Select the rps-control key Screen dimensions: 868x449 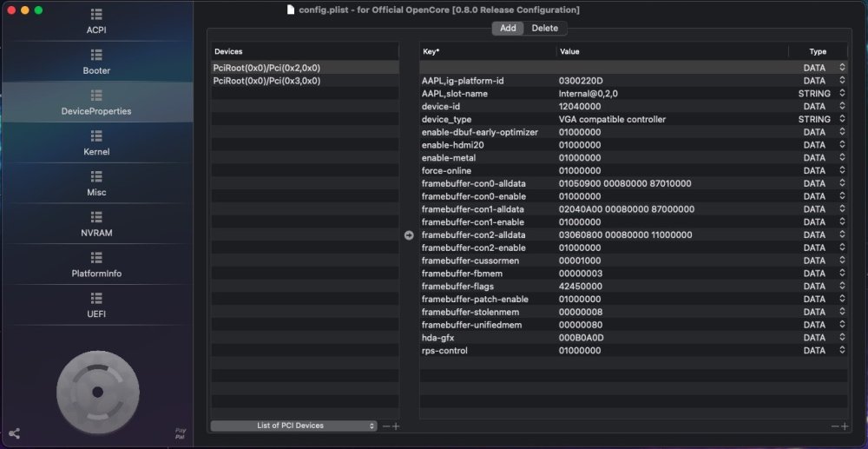[444, 351]
